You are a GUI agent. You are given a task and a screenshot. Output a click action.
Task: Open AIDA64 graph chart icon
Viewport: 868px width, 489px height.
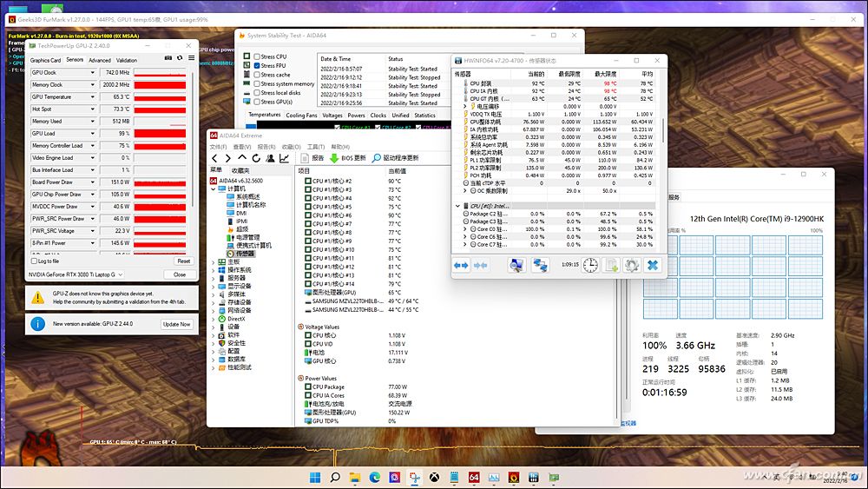[284, 158]
